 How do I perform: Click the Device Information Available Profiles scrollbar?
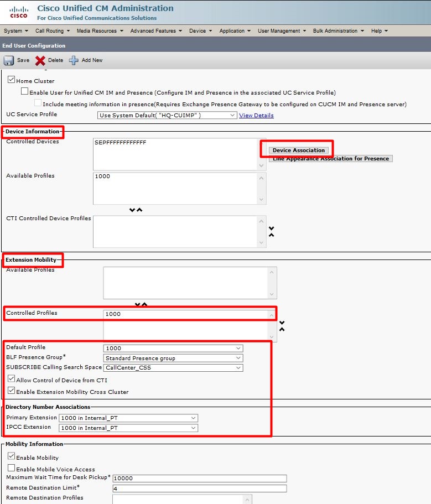click(262, 188)
